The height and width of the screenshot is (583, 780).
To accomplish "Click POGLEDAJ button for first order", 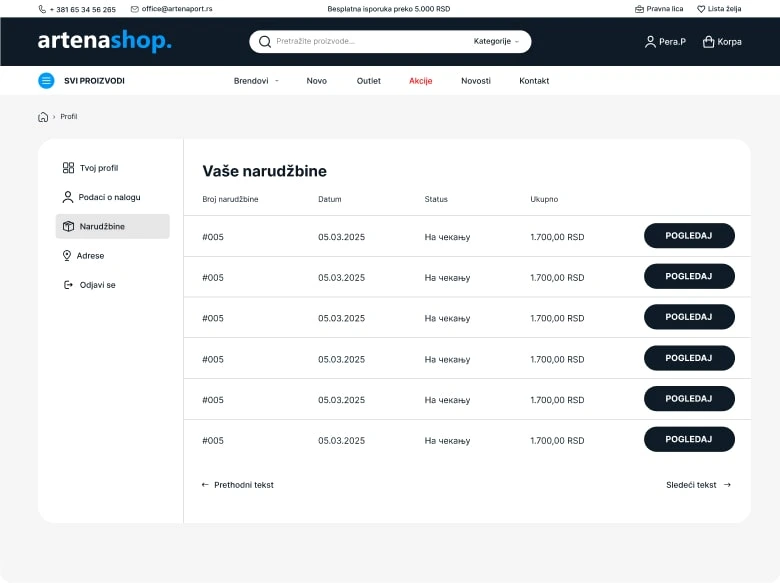I will [x=689, y=236].
